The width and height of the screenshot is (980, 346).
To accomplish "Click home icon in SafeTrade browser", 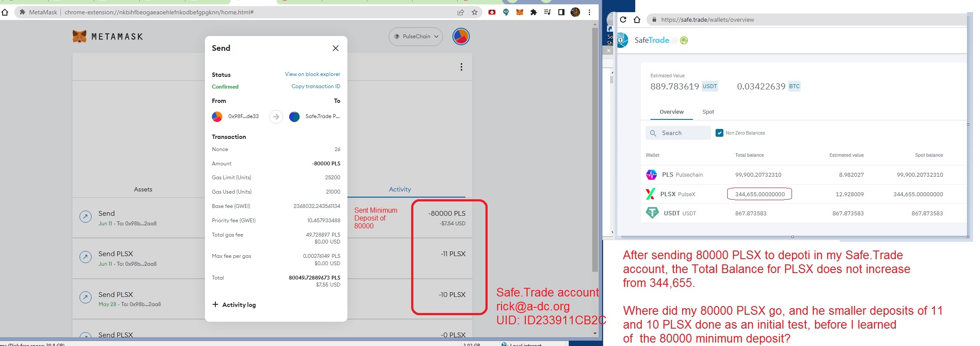I will pyautogui.click(x=637, y=20).
